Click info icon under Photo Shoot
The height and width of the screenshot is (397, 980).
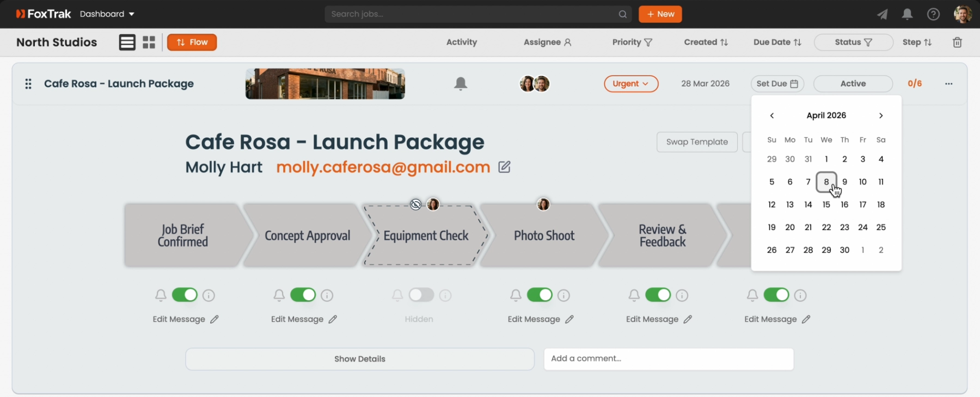click(x=563, y=295)
